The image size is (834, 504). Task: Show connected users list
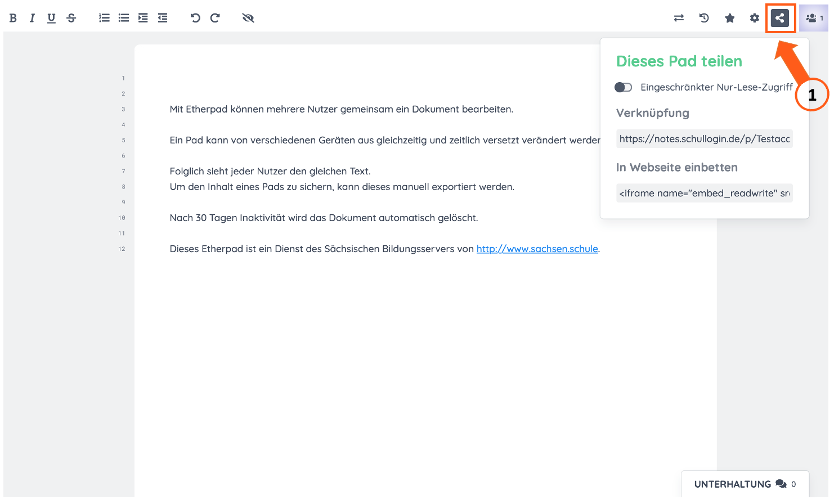[814, 18]
